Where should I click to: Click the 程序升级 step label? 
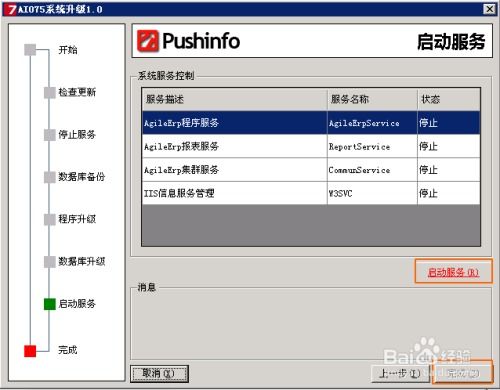pyautogui.click(x=77, y=219)
